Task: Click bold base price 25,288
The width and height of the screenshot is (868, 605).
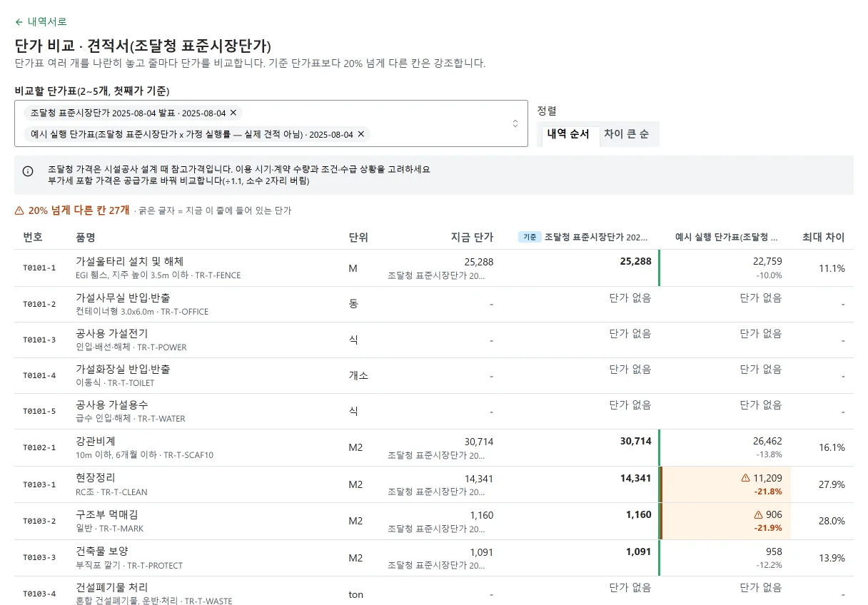Action: point(635,261)
